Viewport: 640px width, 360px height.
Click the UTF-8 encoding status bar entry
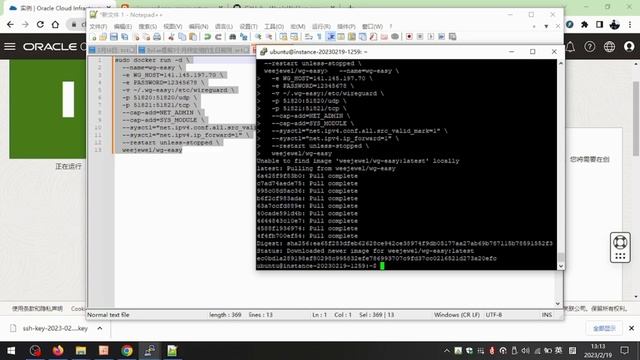click(494, 315)
